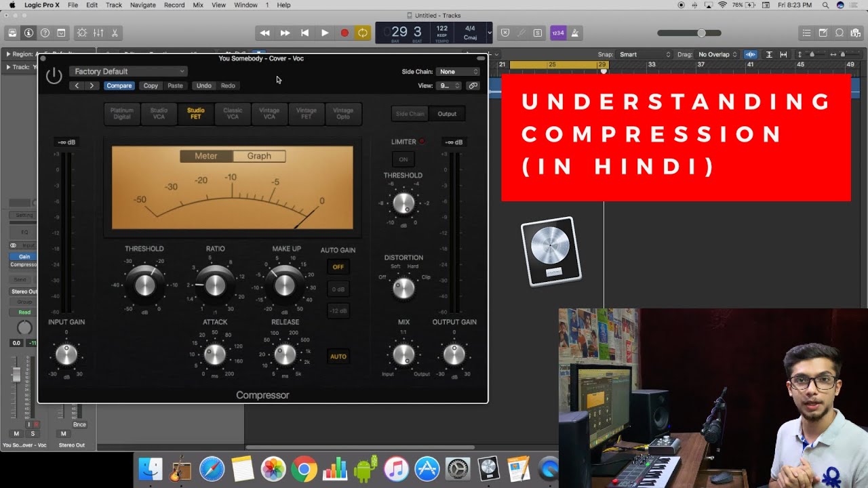Select the Auto Gain 0 dB button
The width and height of the screenshot is (868, 488).
[338, 289]
